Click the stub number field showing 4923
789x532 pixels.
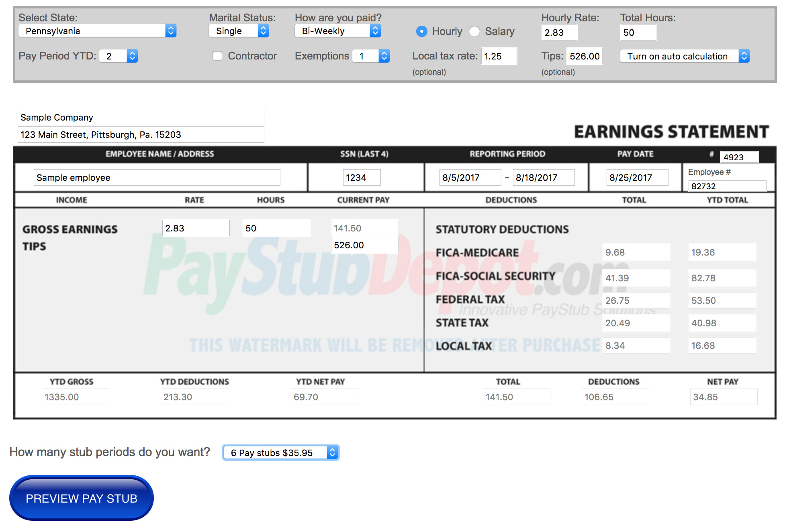(x=739, y=157)
